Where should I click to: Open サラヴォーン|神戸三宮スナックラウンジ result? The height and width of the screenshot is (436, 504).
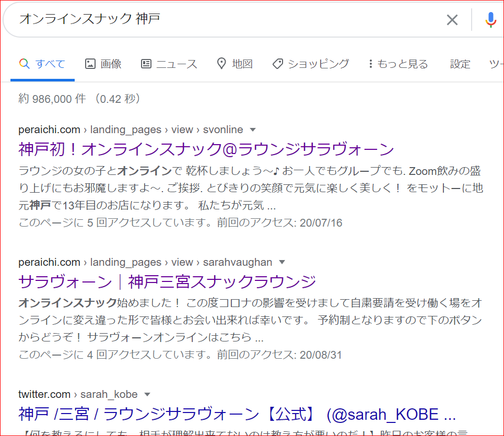(167, 281)
